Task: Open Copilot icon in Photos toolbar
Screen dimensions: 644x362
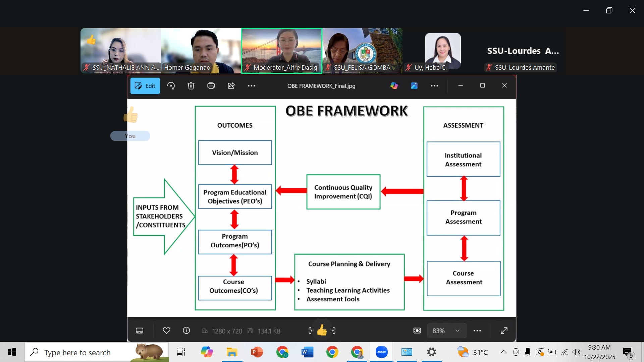Action: coord(394,86)
